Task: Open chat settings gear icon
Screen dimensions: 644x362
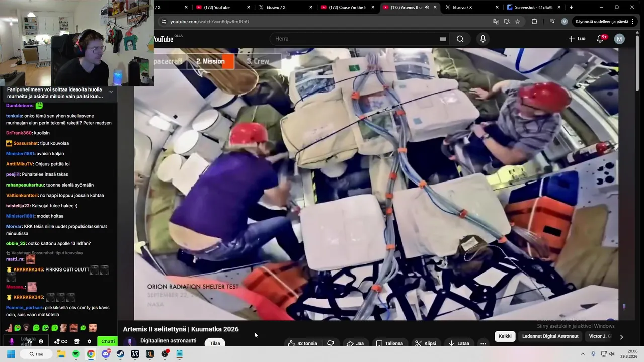Action: [89, 341]
